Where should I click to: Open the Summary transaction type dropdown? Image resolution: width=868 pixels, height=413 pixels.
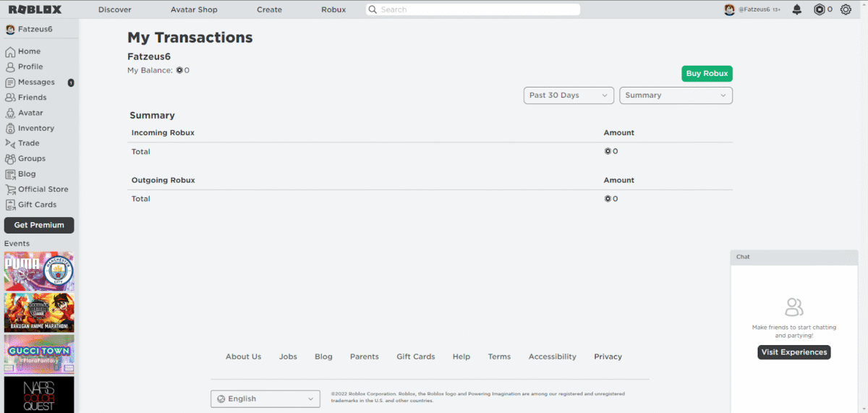point(676,95)
